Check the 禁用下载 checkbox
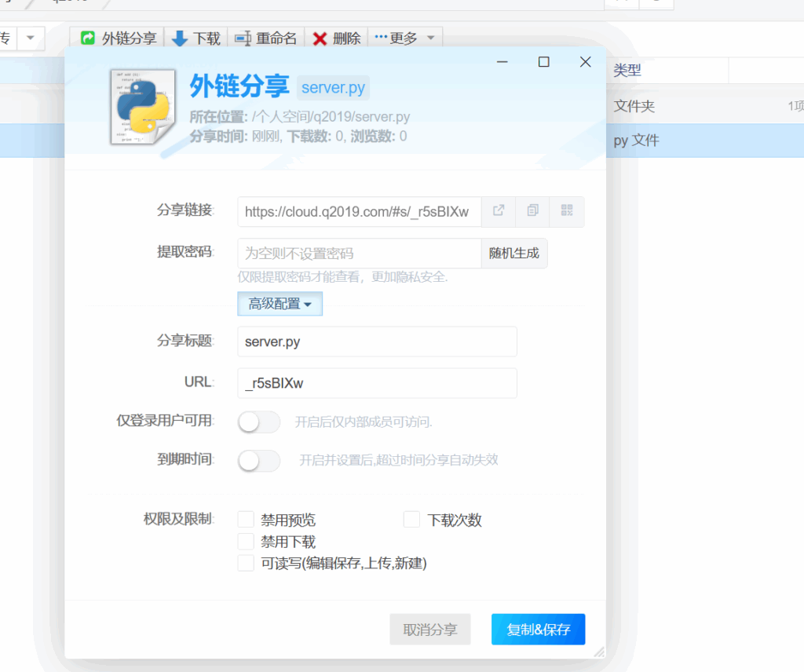The width and height of the screenshot is (804, 672). point(247,542)
